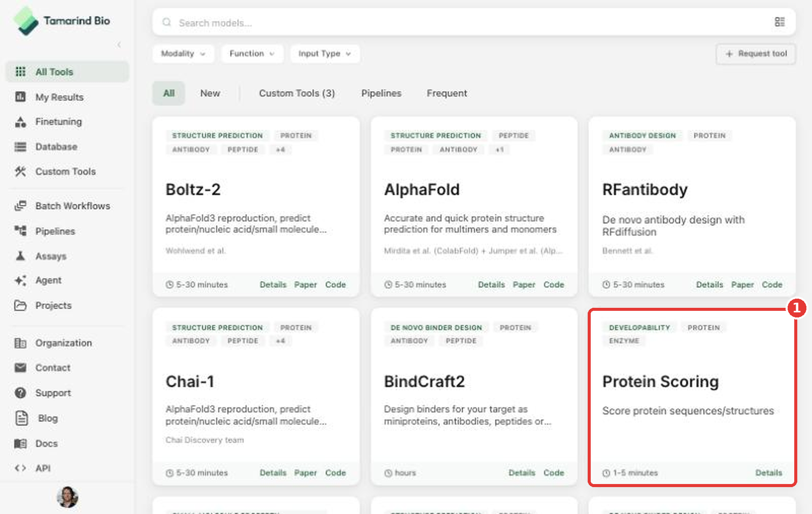Open AlphaFold Paper link
Viewport: 812px width, 514px height.
[524, 285]
